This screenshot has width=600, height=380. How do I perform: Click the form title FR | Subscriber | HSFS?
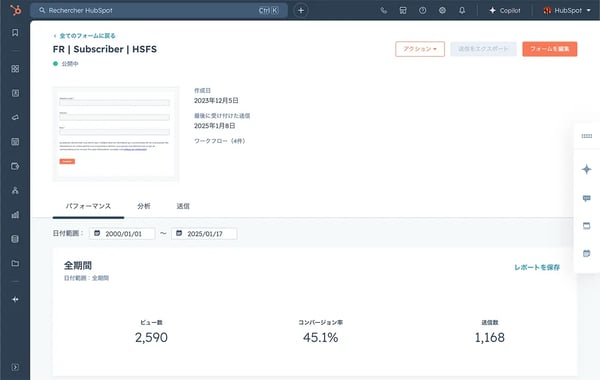pyautogui.click(x=104, y=49)
